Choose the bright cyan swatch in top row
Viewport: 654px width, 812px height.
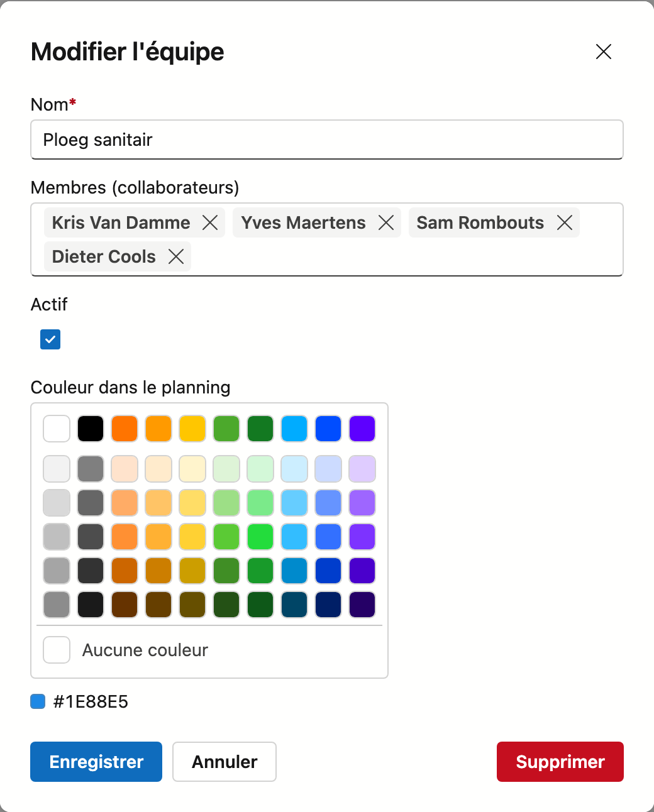tap(294, 429)
